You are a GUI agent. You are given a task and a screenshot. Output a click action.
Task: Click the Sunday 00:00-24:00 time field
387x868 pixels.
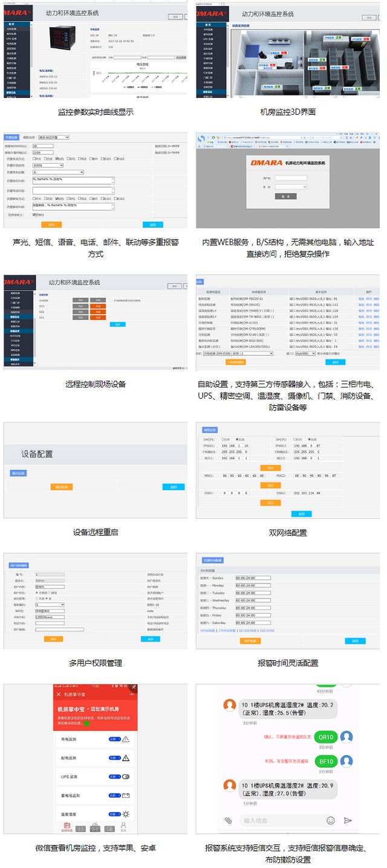click(x=253, y=578)
